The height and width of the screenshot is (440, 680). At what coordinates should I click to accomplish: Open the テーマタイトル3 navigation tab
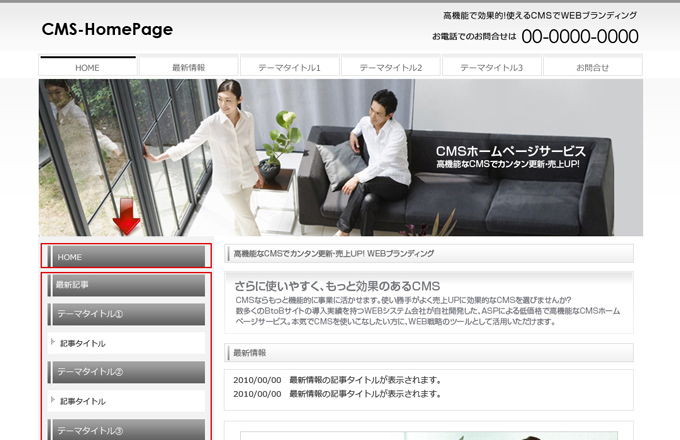click(491, 67)
